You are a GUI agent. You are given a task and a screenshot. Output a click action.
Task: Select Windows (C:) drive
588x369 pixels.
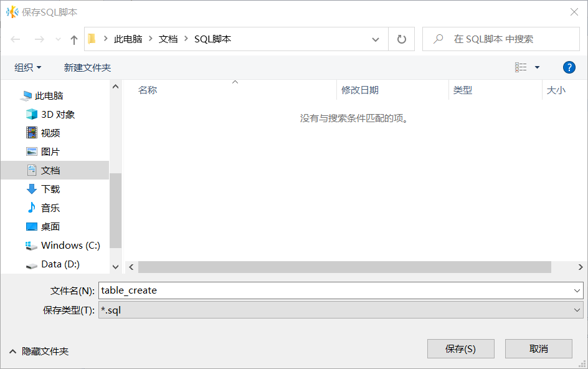pyautogui.click(x=70, y=245)
